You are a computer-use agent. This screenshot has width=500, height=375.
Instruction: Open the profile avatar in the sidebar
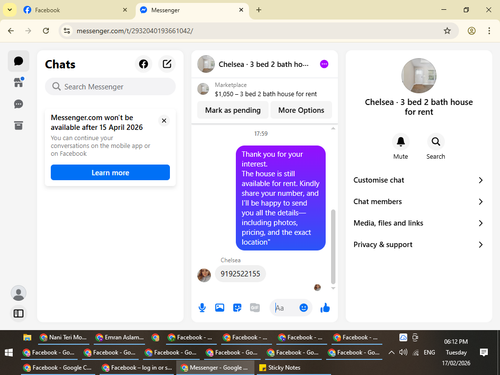tap(18, 293)
